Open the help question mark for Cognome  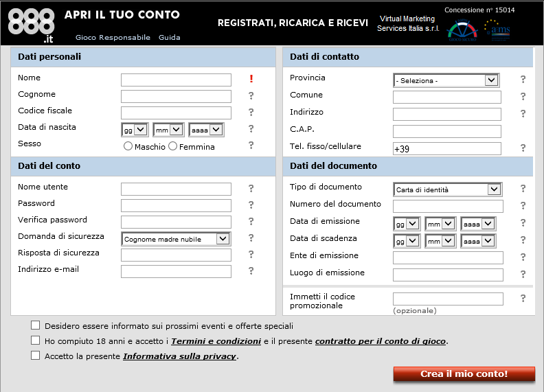(251, 95)
